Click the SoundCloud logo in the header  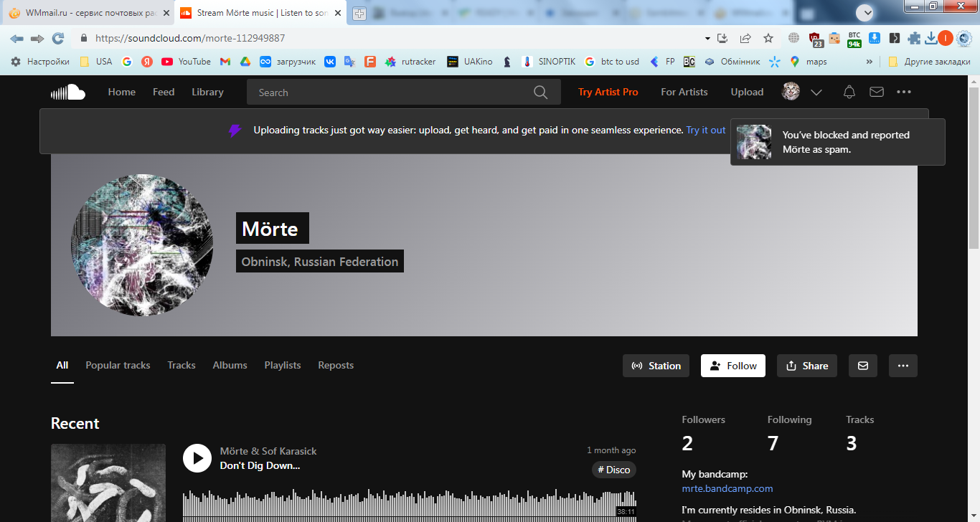pos(68,92)
